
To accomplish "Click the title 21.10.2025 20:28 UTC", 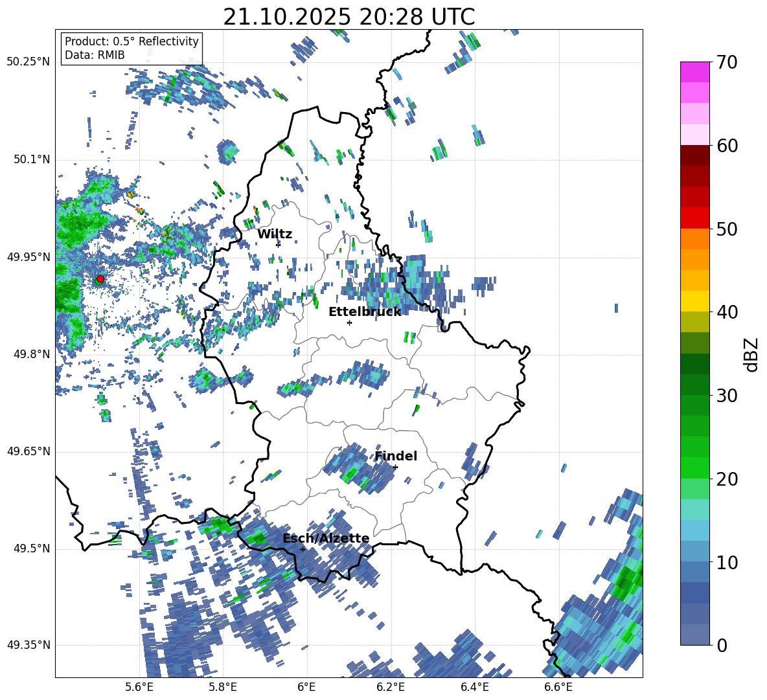I will pyautogui.click(x=349, y=17).
